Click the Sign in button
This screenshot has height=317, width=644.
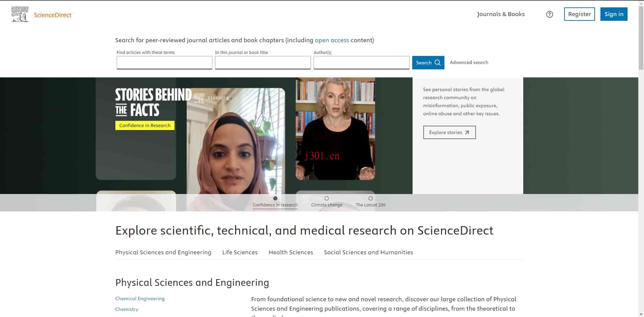(x=614, y=14)
